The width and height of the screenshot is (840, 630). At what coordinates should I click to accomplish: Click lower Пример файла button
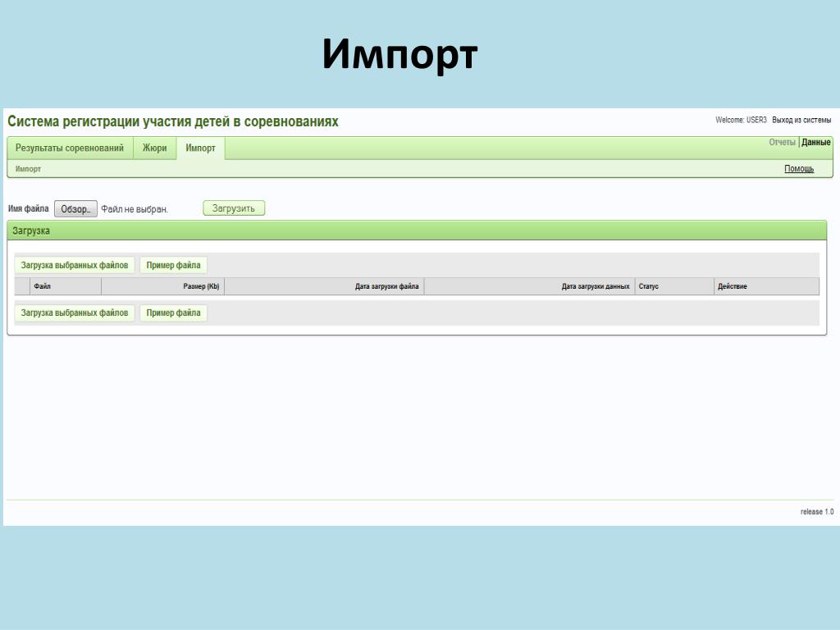174,313
